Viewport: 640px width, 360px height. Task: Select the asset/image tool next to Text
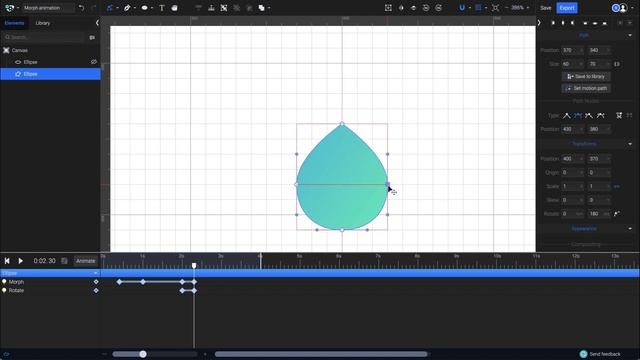tap(174, 8)
